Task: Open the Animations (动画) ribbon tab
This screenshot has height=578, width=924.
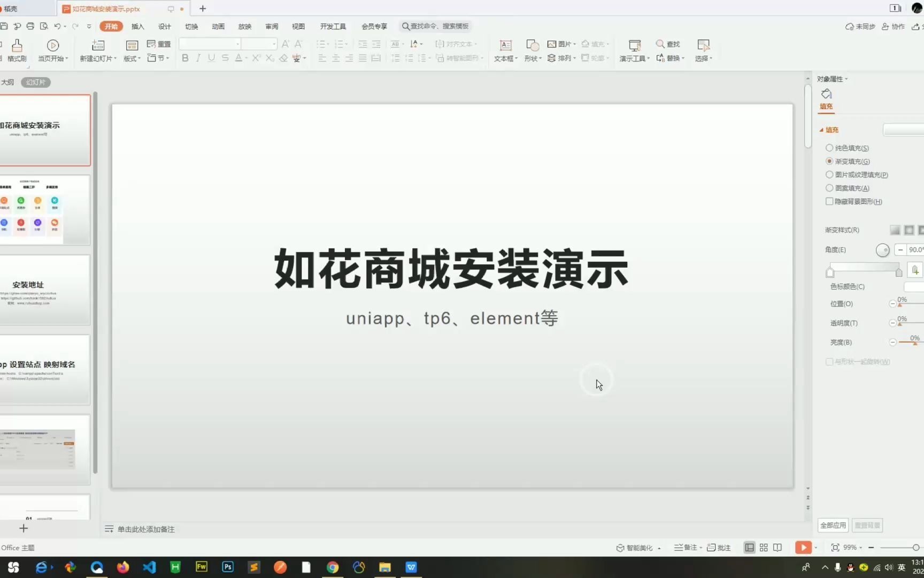Action: pyautogui.click(x=218, y=26)
